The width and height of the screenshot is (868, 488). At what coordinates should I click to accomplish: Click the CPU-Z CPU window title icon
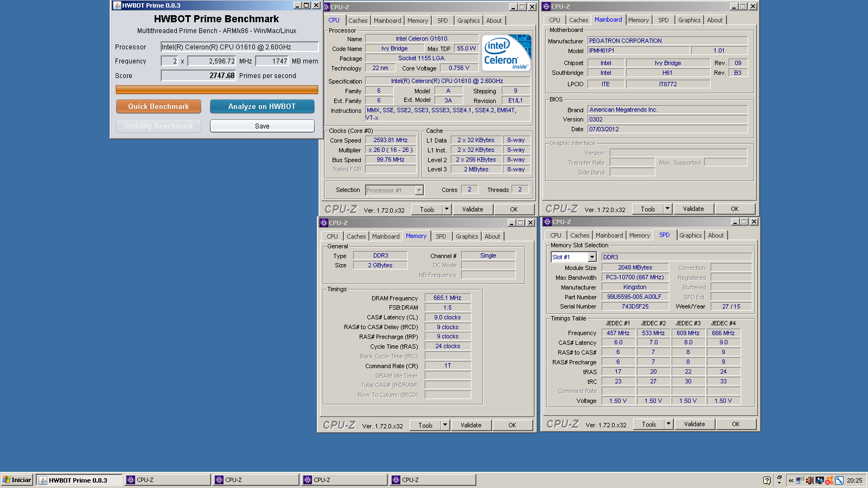point(326,7)
